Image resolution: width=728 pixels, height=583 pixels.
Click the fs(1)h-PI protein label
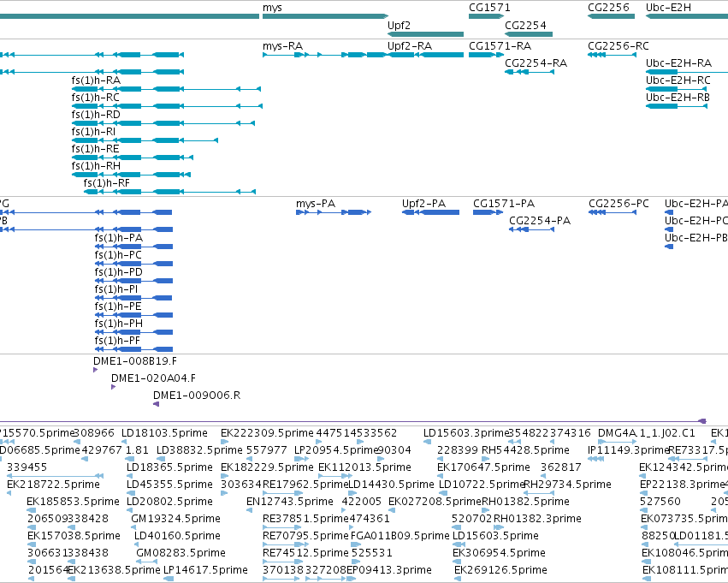[116, 290]
